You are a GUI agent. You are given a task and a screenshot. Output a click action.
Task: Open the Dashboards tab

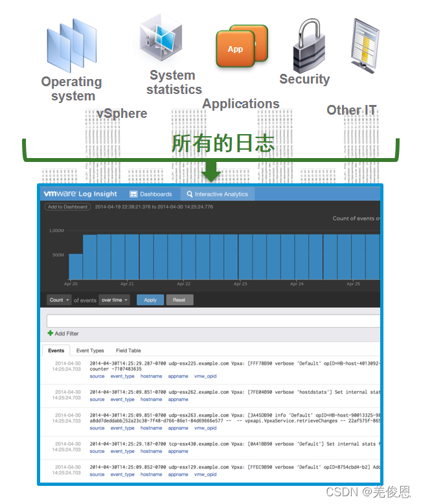click(x=151, y=194)
